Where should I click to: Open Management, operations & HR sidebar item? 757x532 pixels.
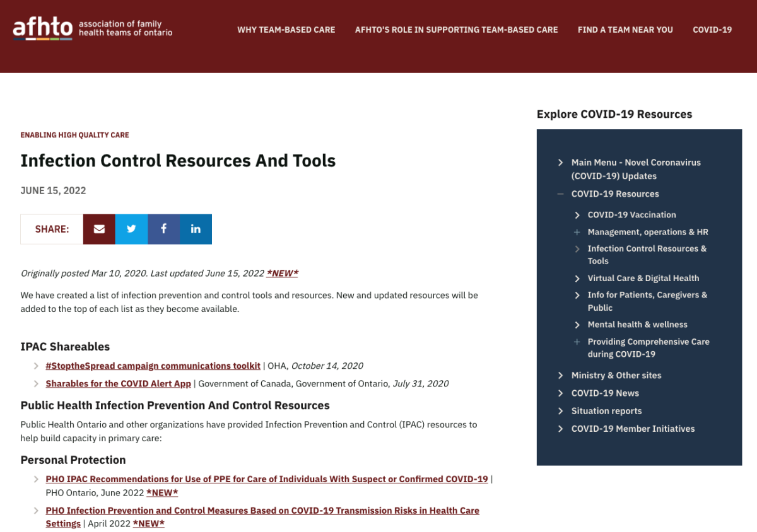[648, 232]
